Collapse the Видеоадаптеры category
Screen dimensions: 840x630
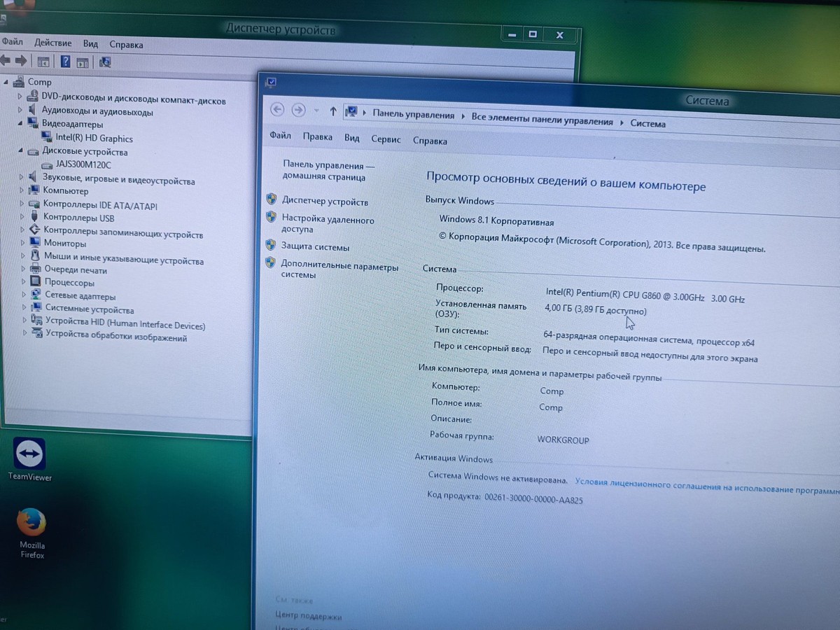click(x=20, y=123)
